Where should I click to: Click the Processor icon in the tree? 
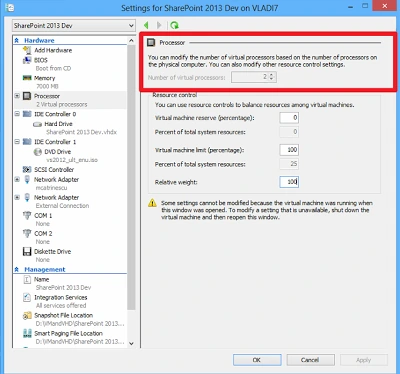point(27,96)
